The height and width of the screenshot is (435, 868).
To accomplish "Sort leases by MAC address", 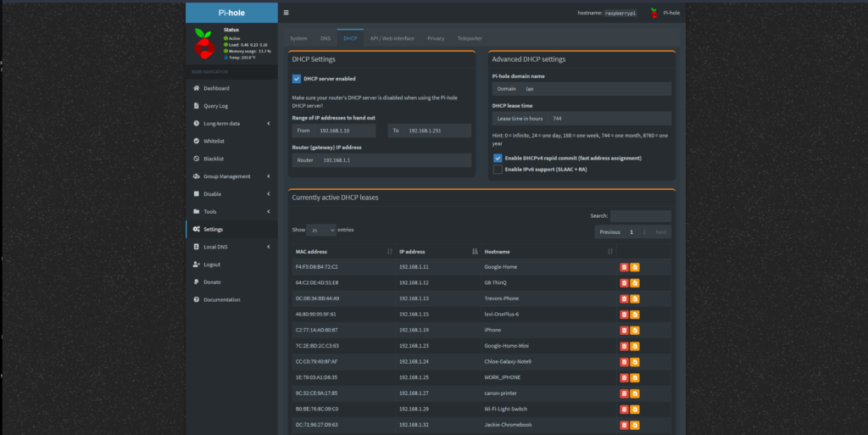I will point(344,252).
